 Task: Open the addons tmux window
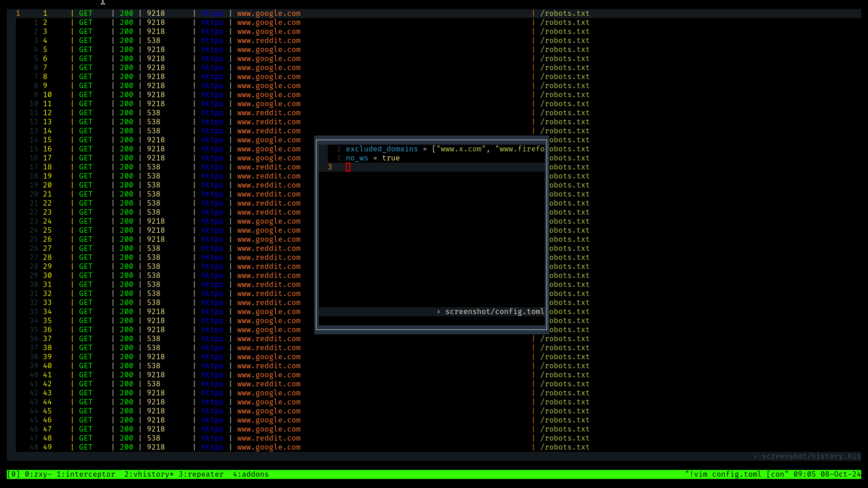click(x=250, y=474)
